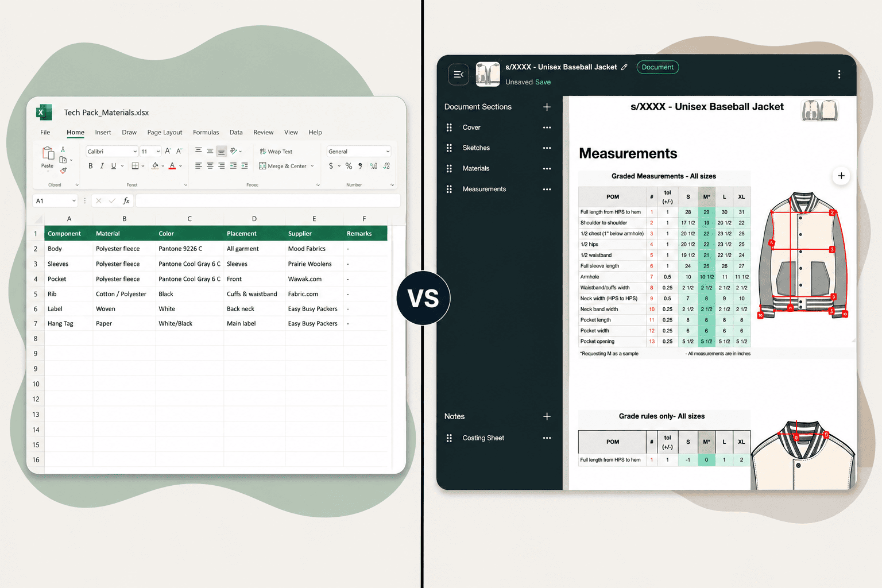Apply the red font color
This screenshot has width=882, height=588.
(x=172, y=166)
